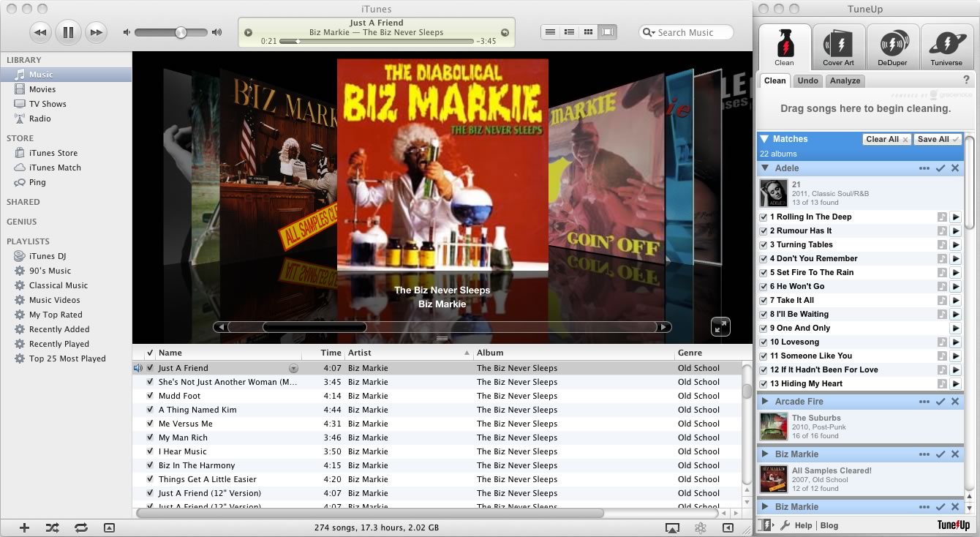Skip forward to the next track

(96, 32)
